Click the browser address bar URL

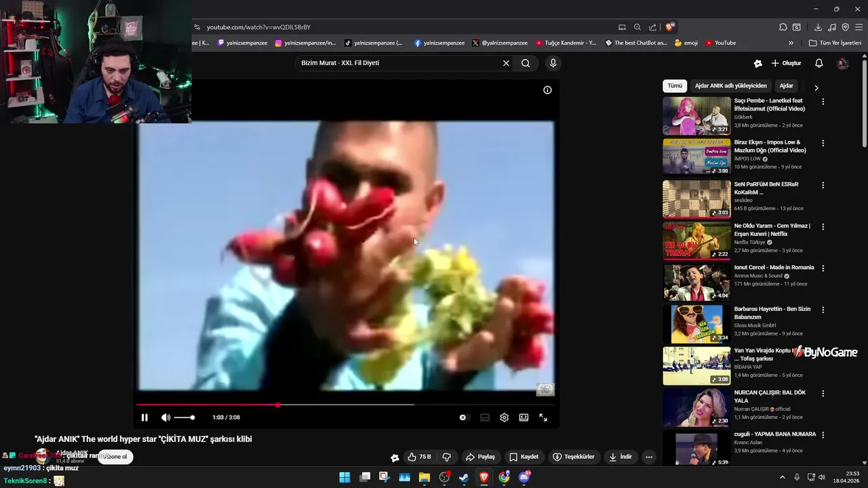tap(258, 27)
